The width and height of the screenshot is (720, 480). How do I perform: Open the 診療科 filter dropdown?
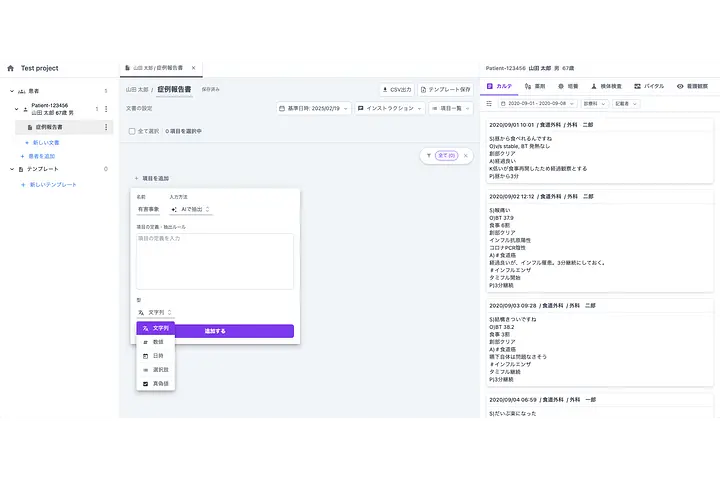point(590,103)
